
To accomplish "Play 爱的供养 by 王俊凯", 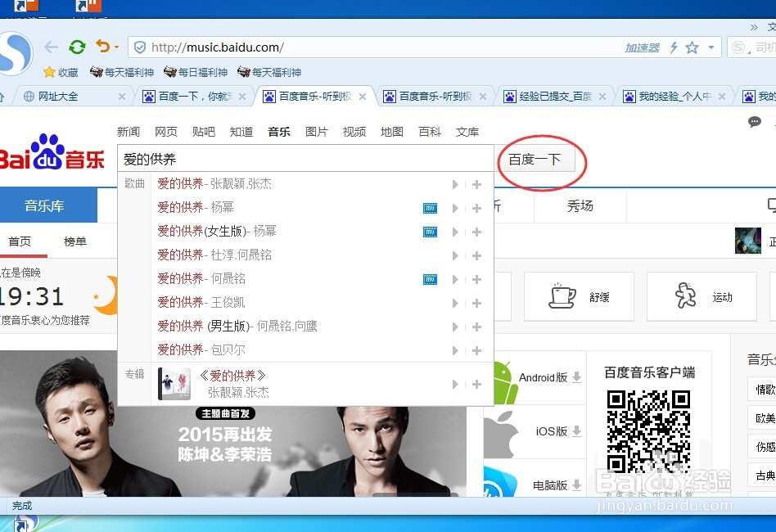I will [x=455, y=304].
